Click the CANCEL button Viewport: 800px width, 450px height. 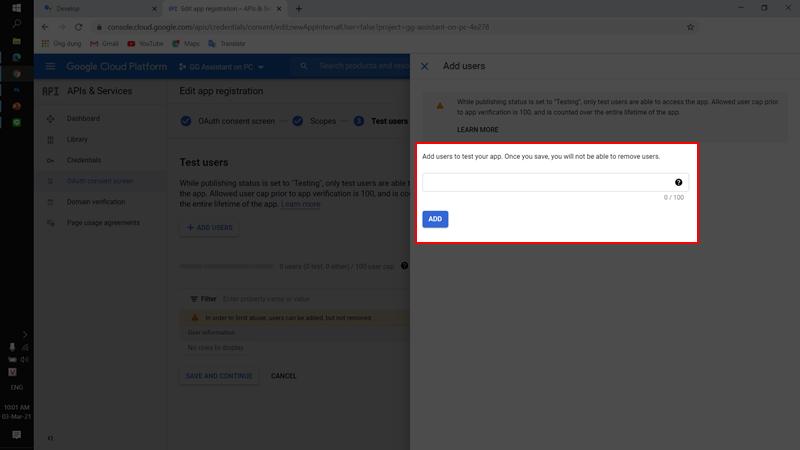pyautogui.click(x=284, y=376)
